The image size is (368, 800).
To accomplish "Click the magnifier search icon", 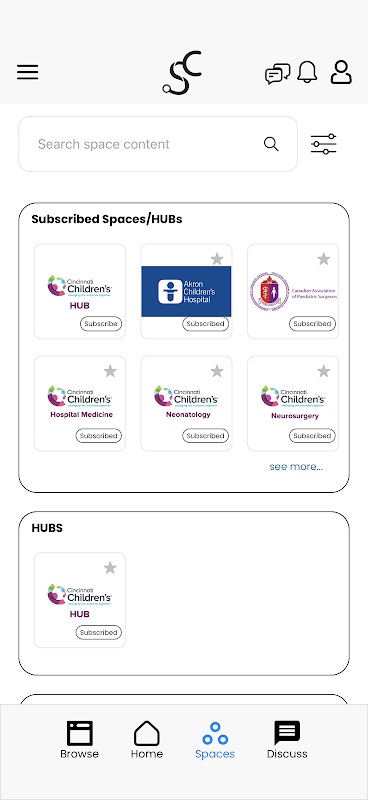I will (x=271, y=144).
